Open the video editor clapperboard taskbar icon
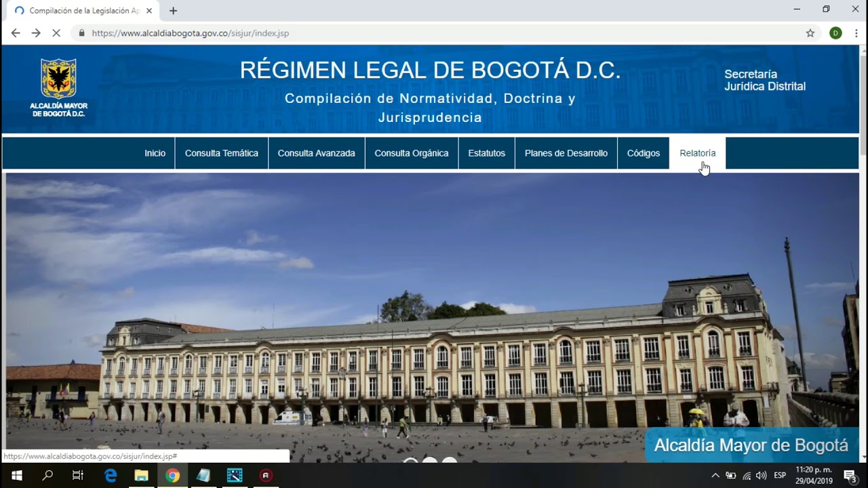This screenshot has width=868, height=488. [235, 476]
